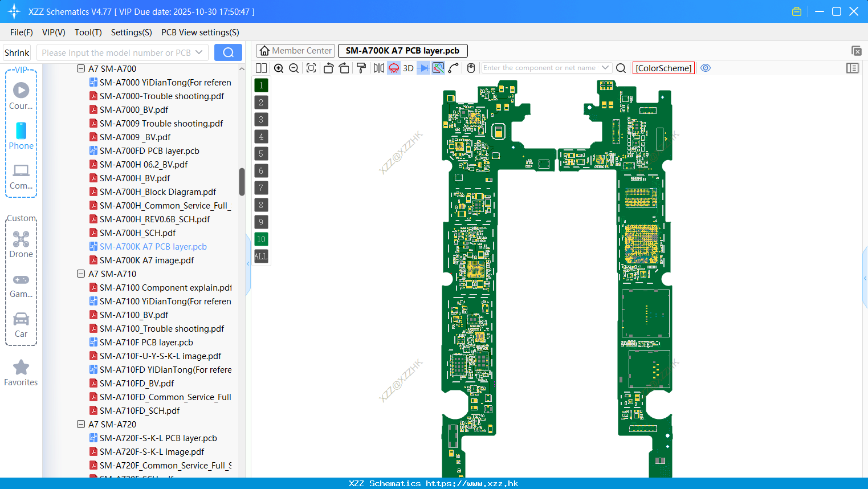
Task: Open SM-A710F PCB layer.pcb file
Action: [x=146, y=342]
